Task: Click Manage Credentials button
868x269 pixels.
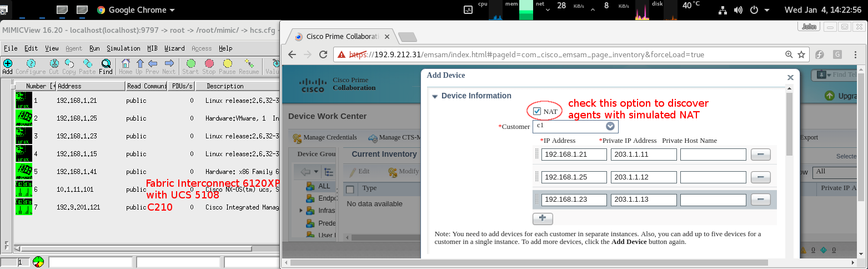Action: [325, 137]
